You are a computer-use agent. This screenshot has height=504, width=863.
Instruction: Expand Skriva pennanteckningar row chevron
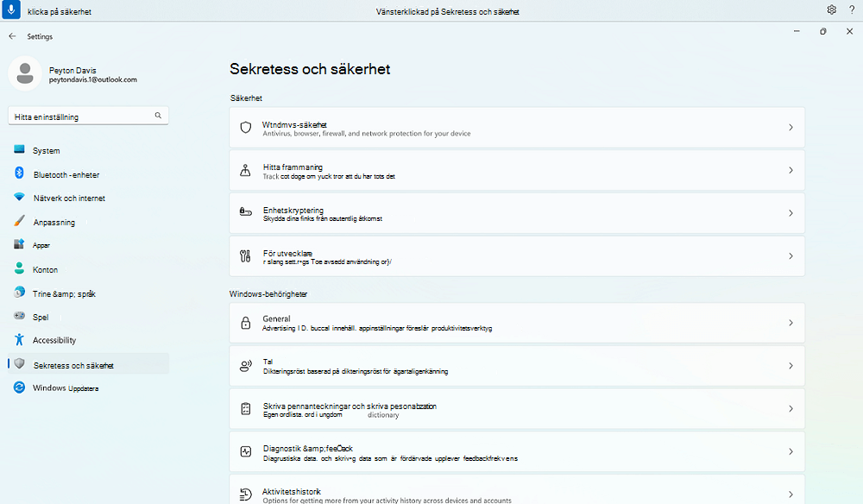coord(791,409)
